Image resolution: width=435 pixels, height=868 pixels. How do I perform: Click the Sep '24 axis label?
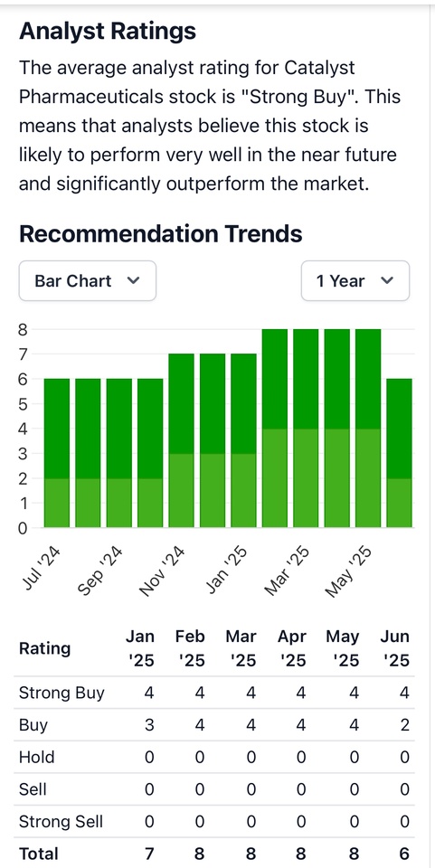(100, 571)
